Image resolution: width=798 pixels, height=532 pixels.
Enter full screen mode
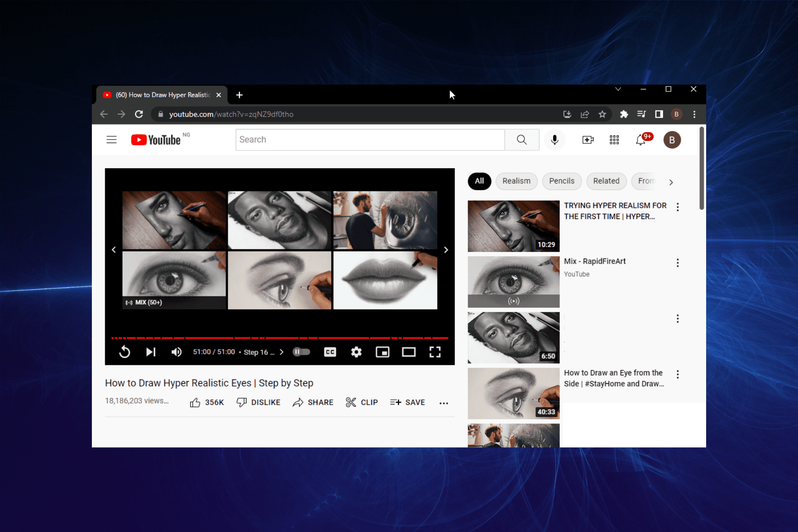pos(435,352)
